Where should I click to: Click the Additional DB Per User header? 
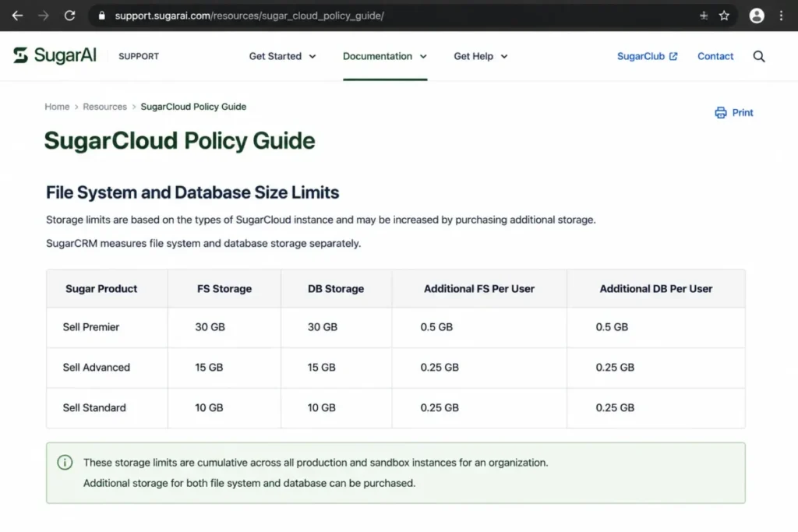point(656,289)
